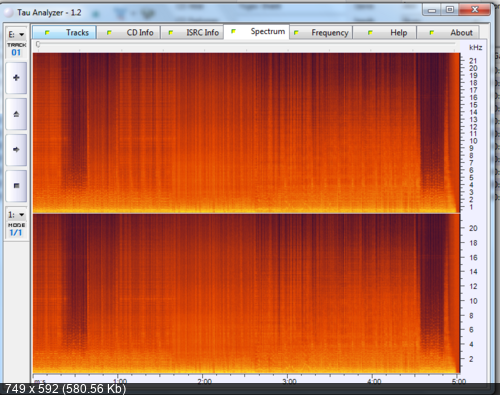Click the position slider handle above spectrum
Viewport: 500px width, 395px height.
point(38,44)
